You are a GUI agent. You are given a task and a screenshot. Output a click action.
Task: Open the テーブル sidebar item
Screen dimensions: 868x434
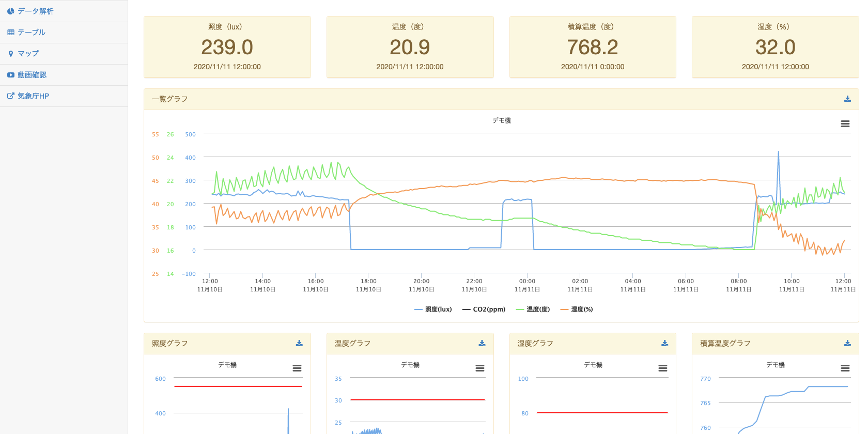64,32
